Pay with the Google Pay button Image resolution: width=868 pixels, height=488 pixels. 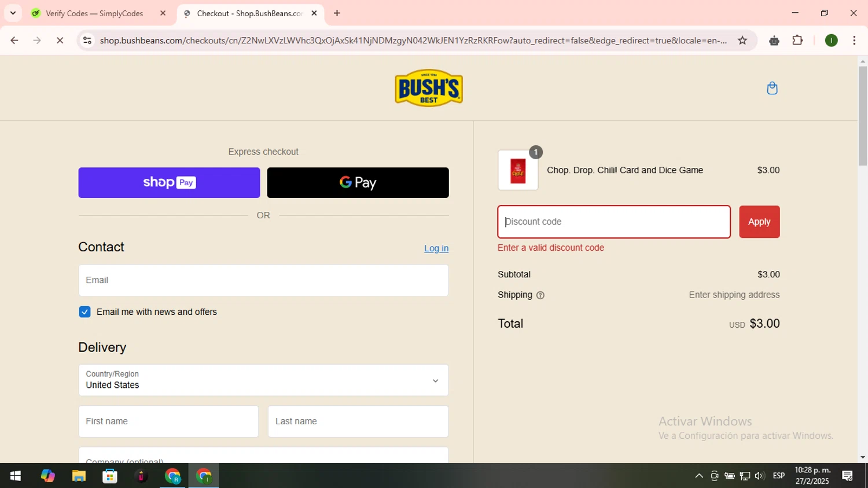point(358,183)
